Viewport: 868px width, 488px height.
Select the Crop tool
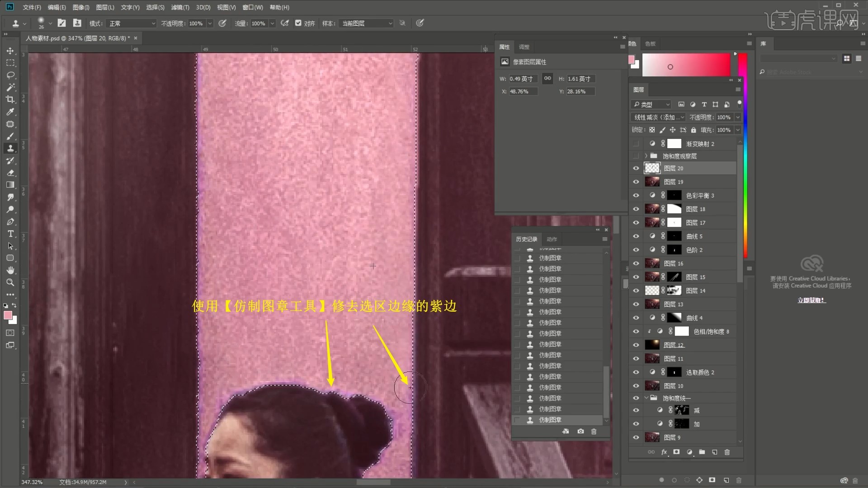tap(10, 99)
